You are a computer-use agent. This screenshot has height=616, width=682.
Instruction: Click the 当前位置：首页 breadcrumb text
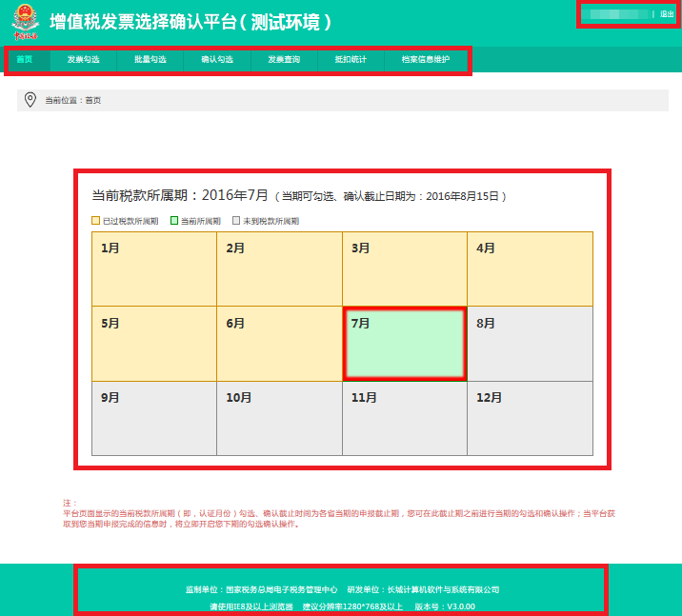pos(73,100)
